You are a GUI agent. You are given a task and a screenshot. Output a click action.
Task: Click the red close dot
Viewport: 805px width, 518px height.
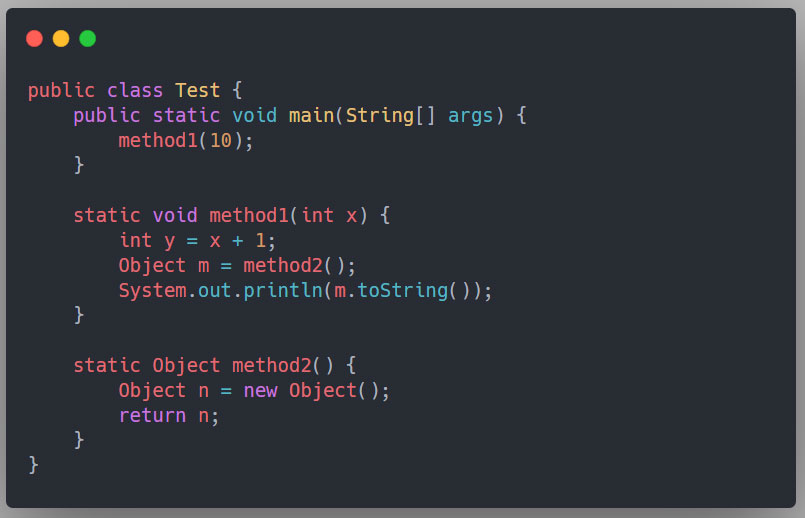[34, 39]
